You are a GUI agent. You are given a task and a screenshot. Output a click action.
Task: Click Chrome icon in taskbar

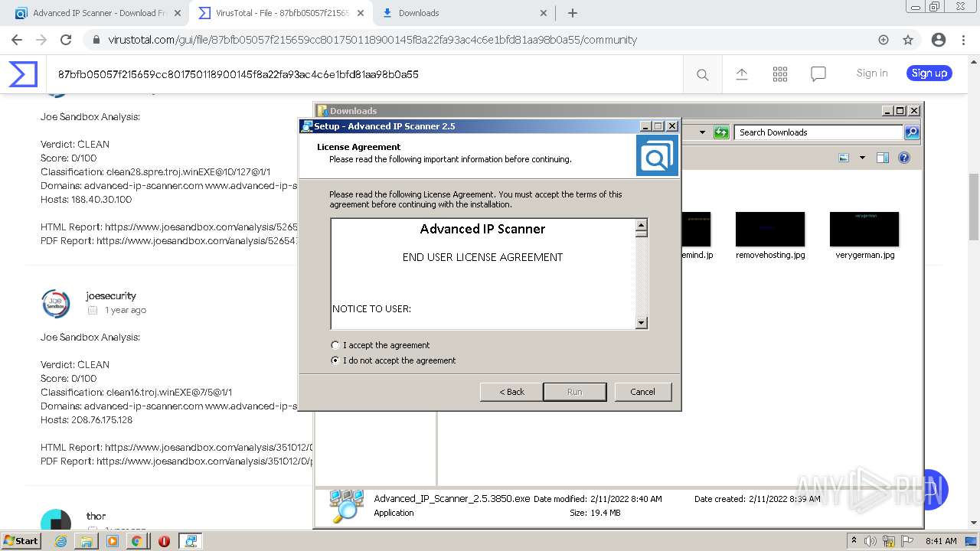click(136, 541)
